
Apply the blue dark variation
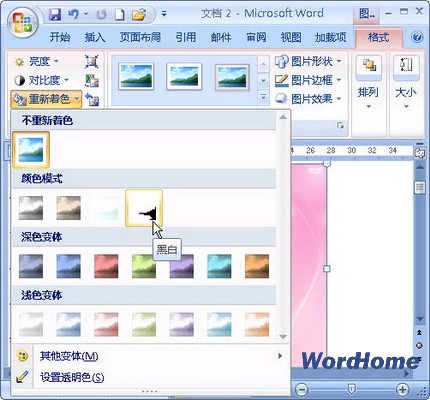pos(69,266)
